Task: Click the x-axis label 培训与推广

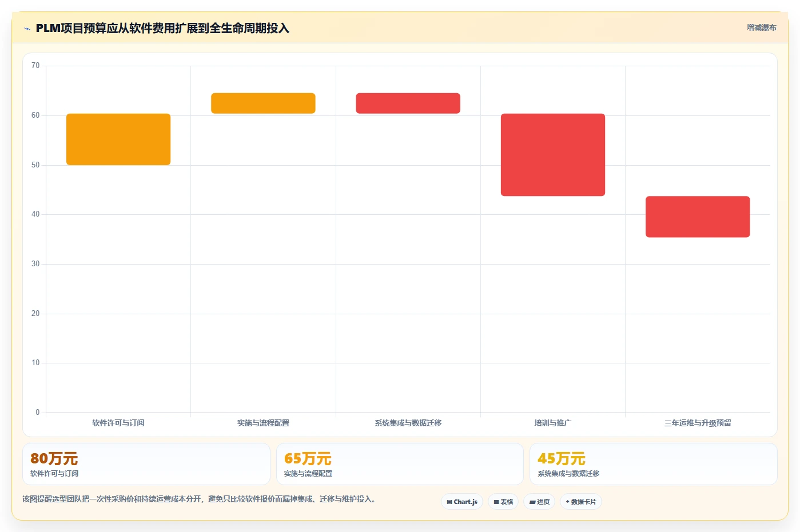Action: click(553, 423)
